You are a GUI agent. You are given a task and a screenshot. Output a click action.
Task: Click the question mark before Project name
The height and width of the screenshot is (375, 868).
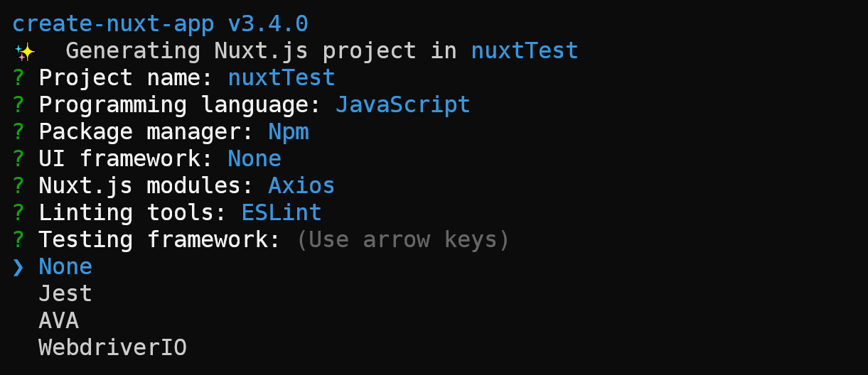click(x=18, y=77)
